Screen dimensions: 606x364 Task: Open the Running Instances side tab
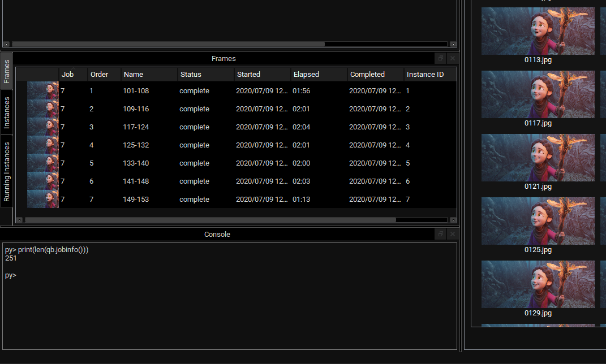click(7, 172)
